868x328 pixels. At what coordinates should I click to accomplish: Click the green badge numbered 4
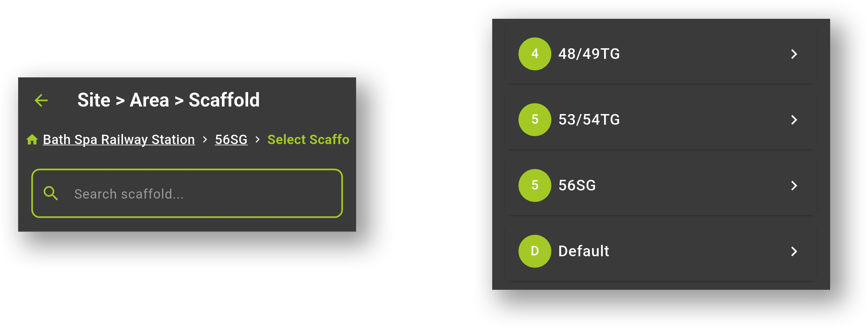tap(534, 54)
